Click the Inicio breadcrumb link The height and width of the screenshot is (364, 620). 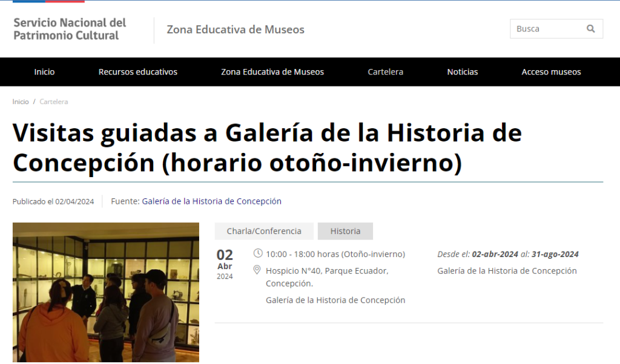coord(21,102)
